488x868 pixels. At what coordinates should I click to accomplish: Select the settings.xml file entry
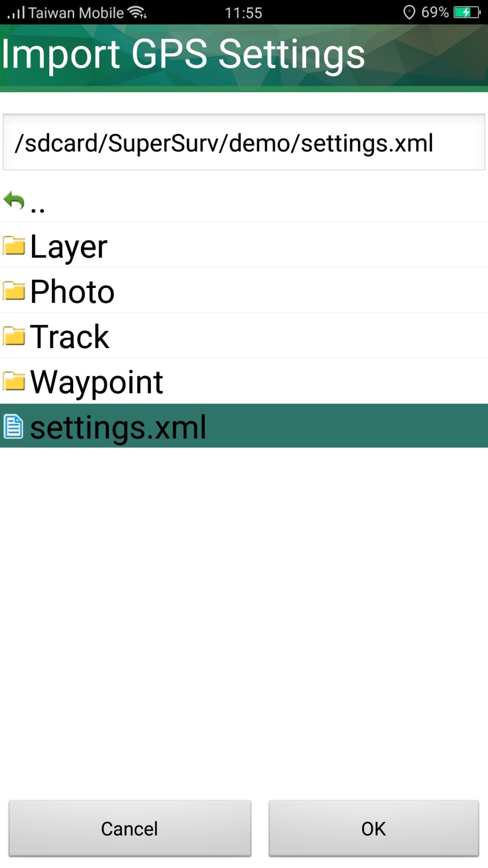coord(244,426)
